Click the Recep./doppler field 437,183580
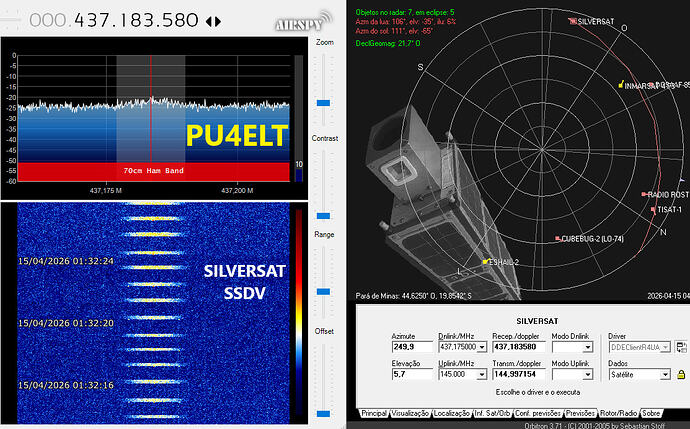The image size is (690, 429). coord(519,347)
